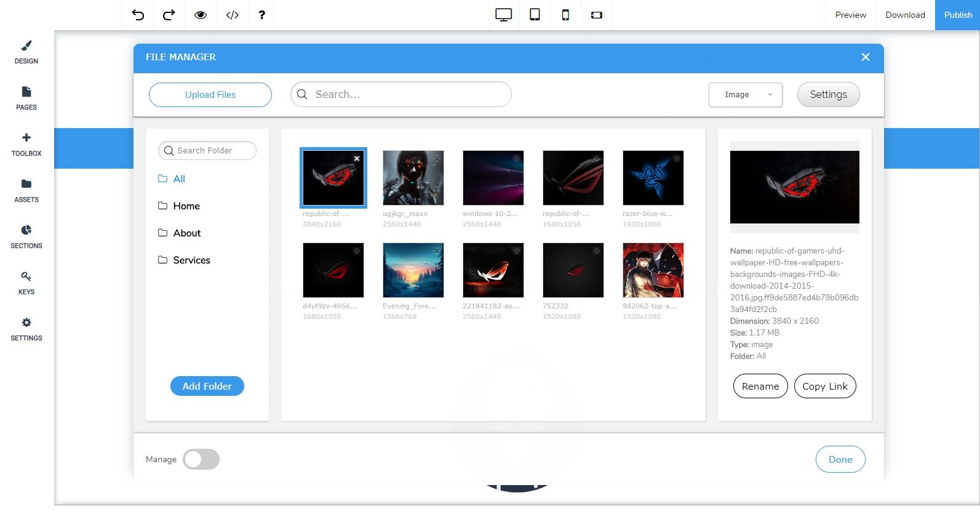Select the windows-10 image thumbnail

tap(493, 178)
